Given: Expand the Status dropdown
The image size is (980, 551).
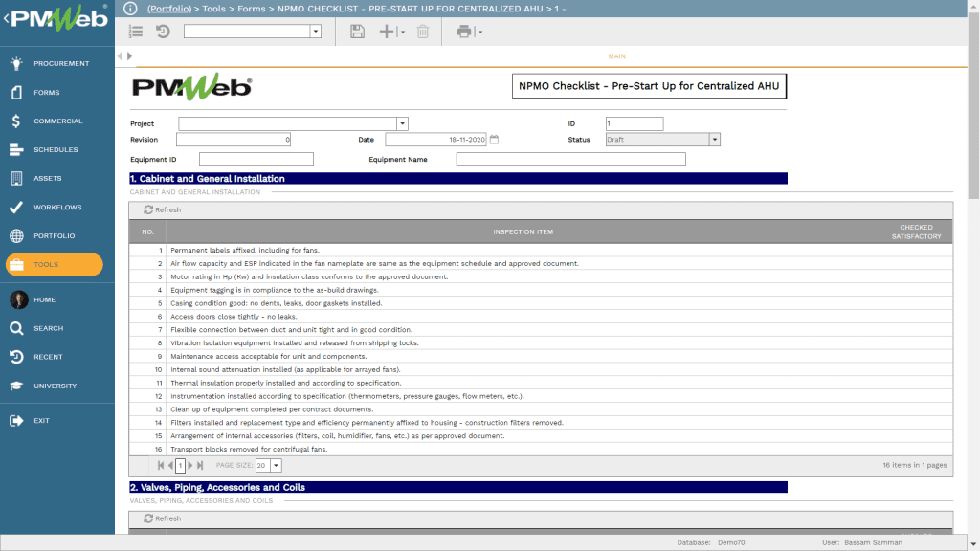Looking at the screenshot, I should click(714, 140).
